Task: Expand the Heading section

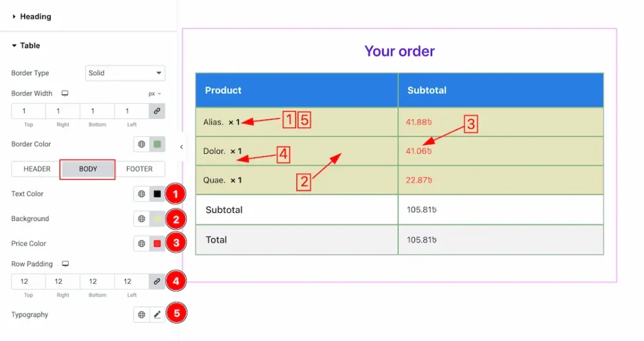Action: tap(35, 16)
